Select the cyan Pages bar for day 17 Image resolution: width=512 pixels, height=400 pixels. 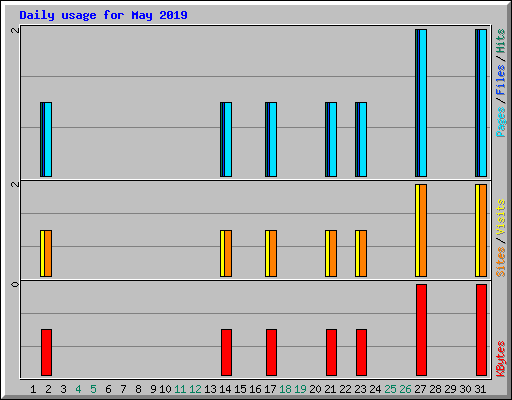(x=273, y=139)
